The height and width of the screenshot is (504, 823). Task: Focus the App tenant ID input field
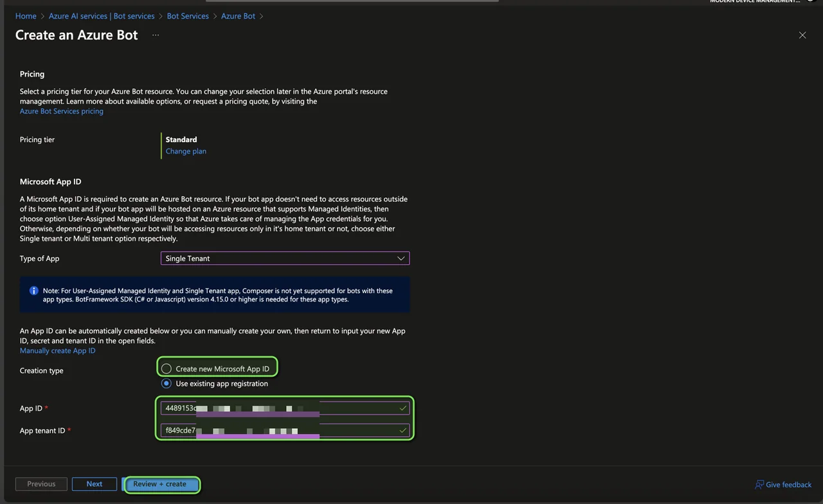[x=285, y=430]
